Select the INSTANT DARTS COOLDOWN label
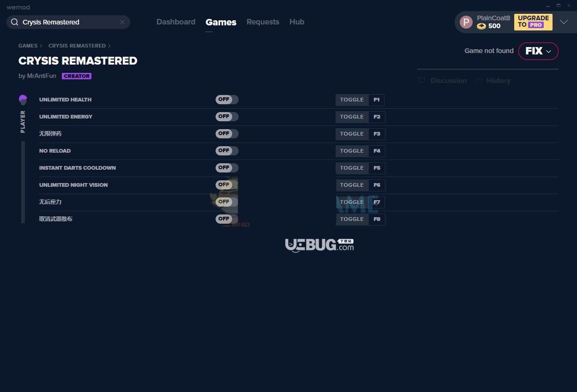Viewport: 577px width, 392px height. (78, 168)
